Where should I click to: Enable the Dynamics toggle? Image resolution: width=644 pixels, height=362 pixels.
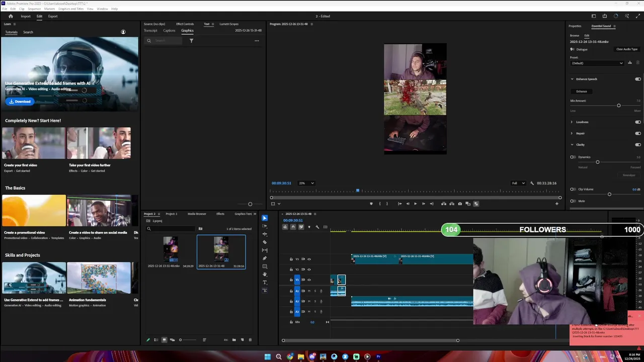point(573,157)
